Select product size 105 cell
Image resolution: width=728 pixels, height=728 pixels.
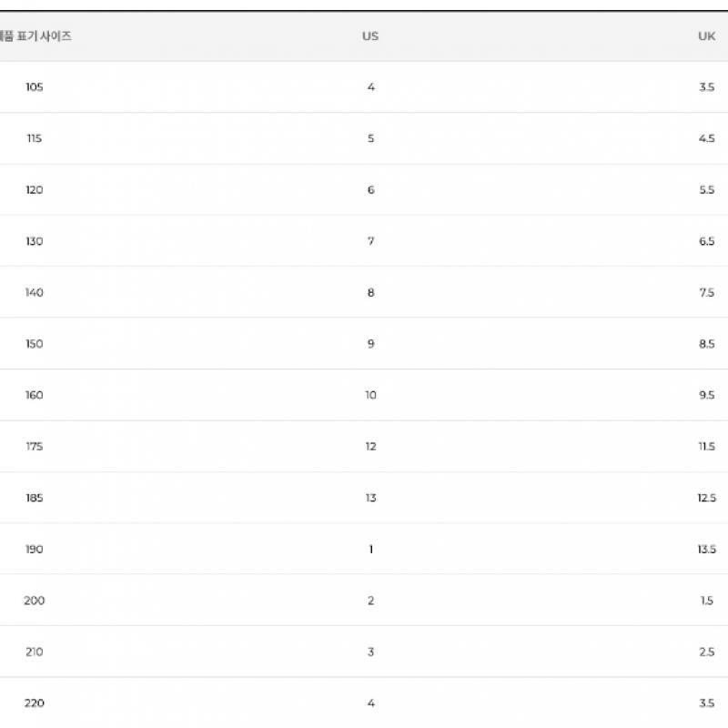[35, 87]
